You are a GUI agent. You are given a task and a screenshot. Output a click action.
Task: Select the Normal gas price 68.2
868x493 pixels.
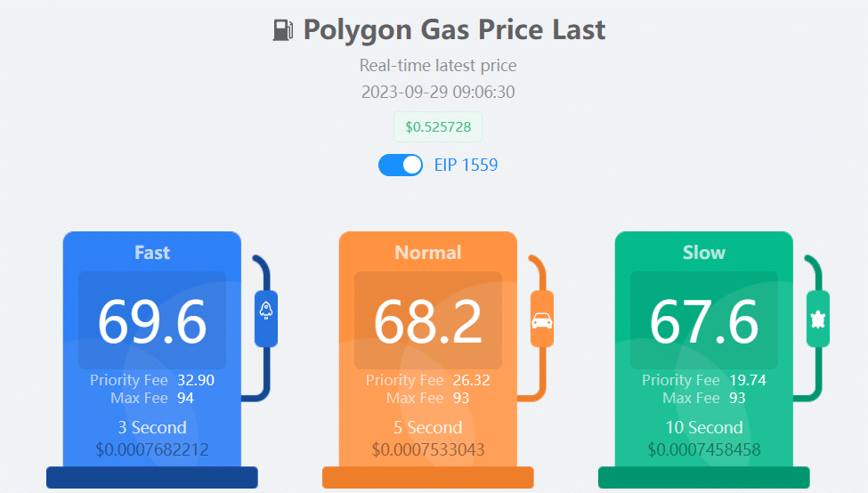click(428, 321)
